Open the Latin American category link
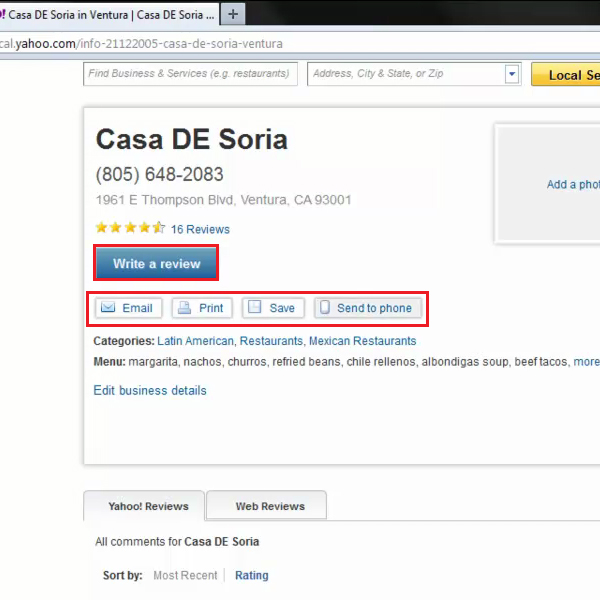This screenshot has height=600, width=600. pyautogui.click(x=195, y=341)
